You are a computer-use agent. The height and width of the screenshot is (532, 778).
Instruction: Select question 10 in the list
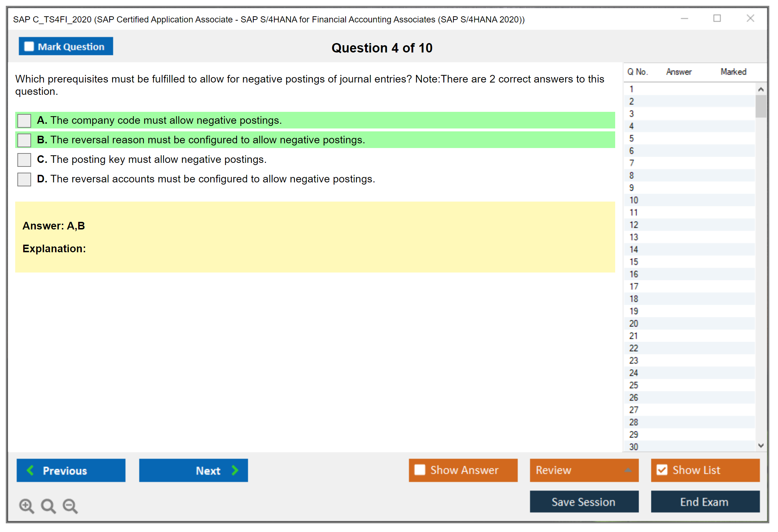(x=634, y=200)
